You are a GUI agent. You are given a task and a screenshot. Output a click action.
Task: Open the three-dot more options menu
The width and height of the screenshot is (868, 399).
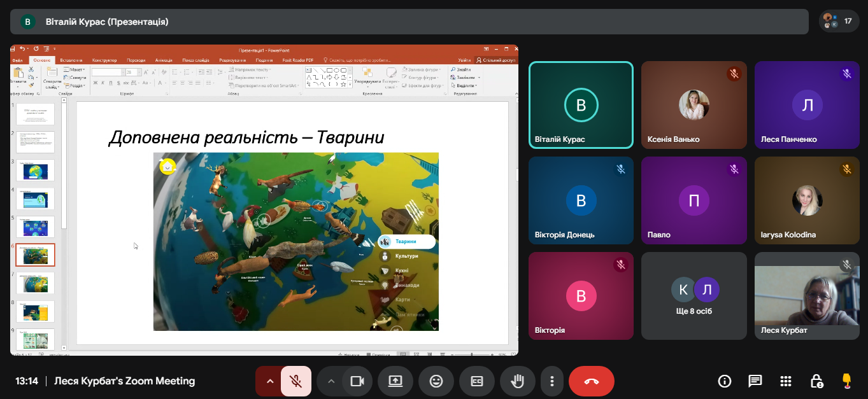pyautogui.click(x=551, y=381)
